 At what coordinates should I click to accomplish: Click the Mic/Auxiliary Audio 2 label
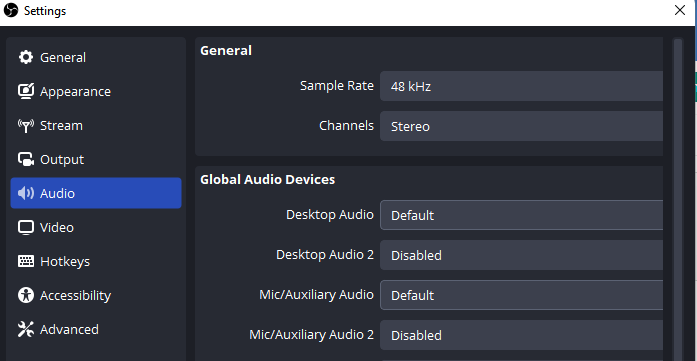tap(312, 334)
